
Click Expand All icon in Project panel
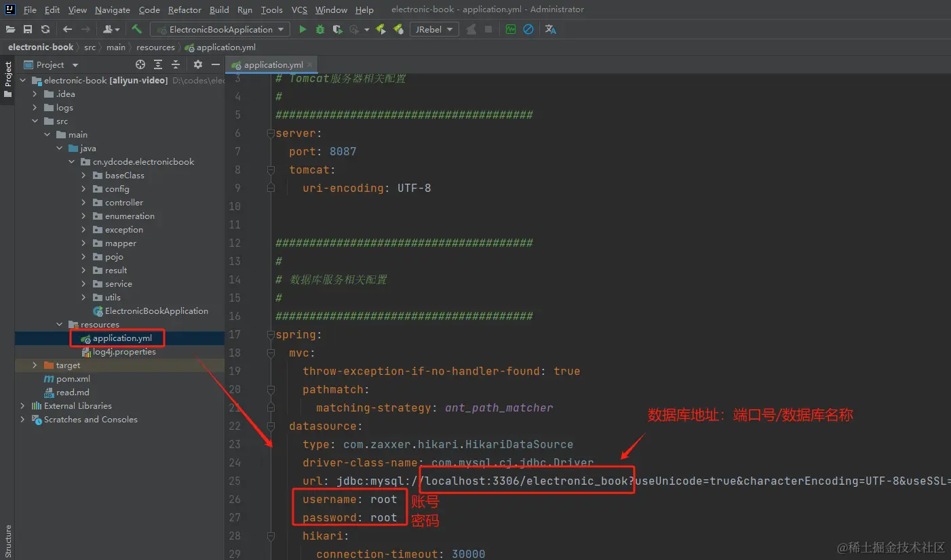(x=158, y=64)
